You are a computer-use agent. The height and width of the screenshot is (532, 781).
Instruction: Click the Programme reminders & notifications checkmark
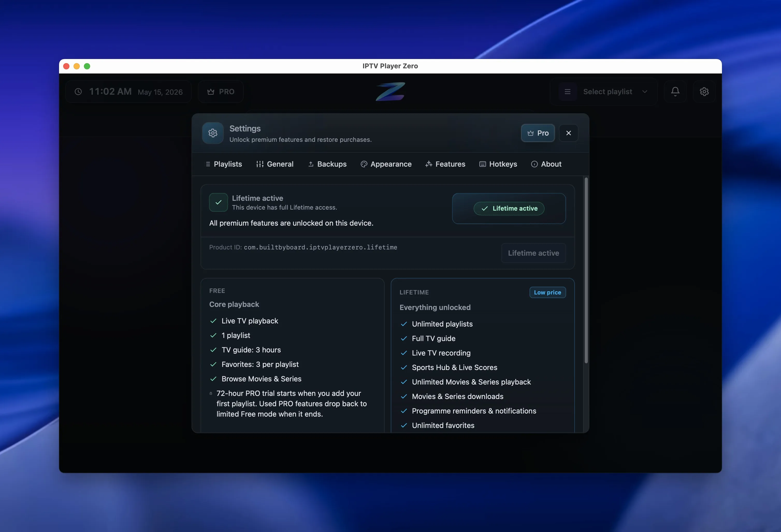[404, 411]
